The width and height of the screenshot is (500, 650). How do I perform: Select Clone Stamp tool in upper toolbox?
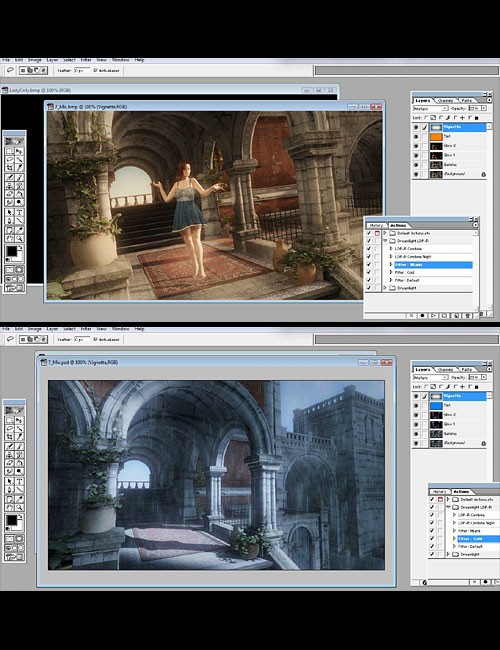click(10, 186)
